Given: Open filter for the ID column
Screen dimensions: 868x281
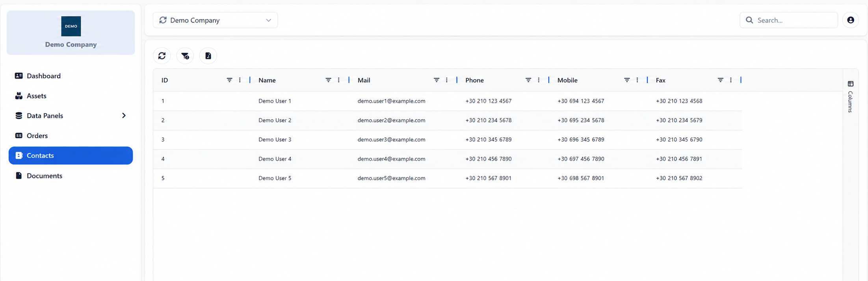Looking at the screenshot, I should click(229, 80).
